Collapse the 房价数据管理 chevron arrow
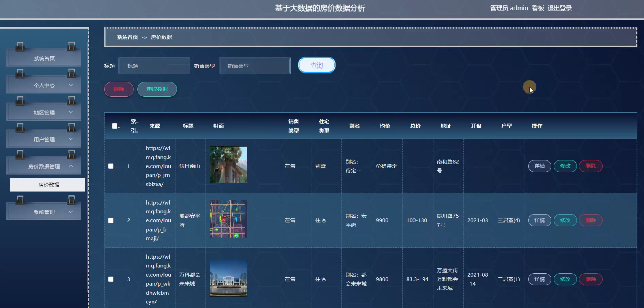This screenshot has height=308, width=644. (x=71, y=166)
